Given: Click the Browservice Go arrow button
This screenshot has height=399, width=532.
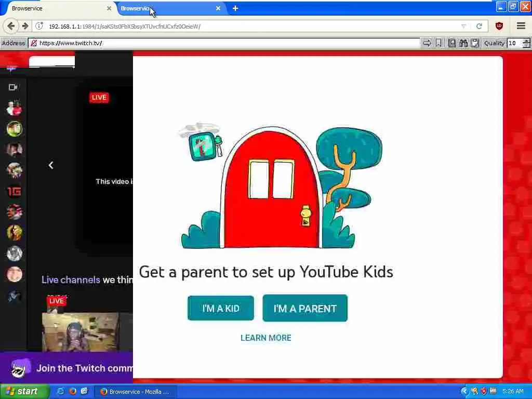Looking at the screenshot, I should pyautogui.click(x=427, y=43).
